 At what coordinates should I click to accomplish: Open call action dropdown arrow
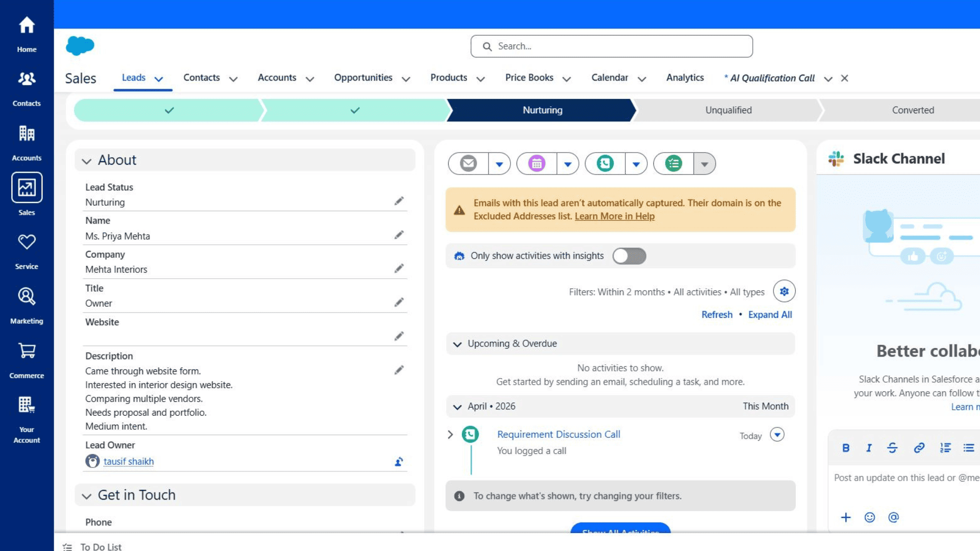coord(636,164)
